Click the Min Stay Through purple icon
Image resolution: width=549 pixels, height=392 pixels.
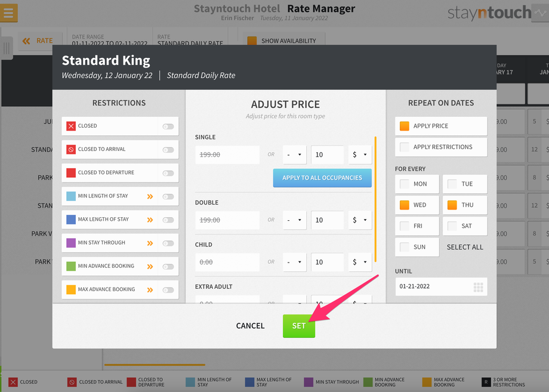click(71, 243)
